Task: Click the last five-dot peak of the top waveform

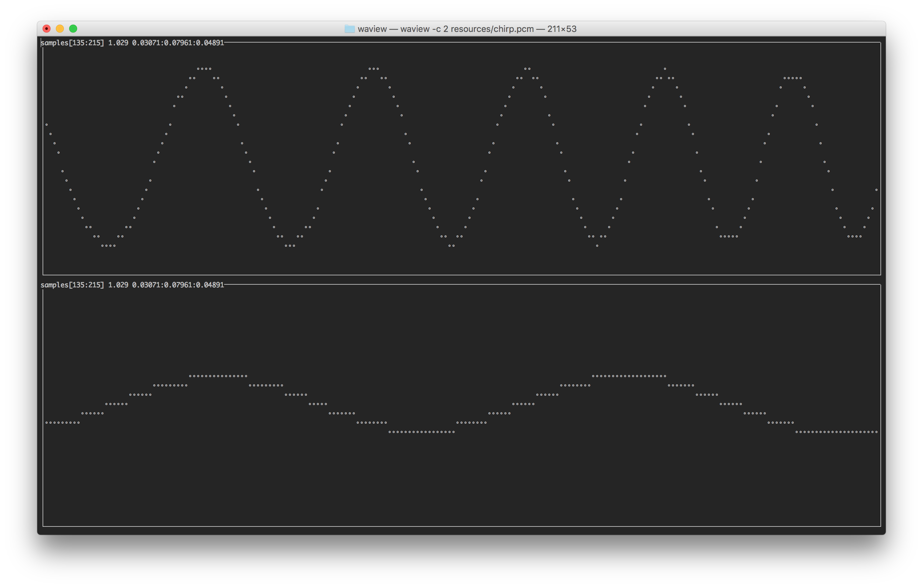Action: pos(793,78)
